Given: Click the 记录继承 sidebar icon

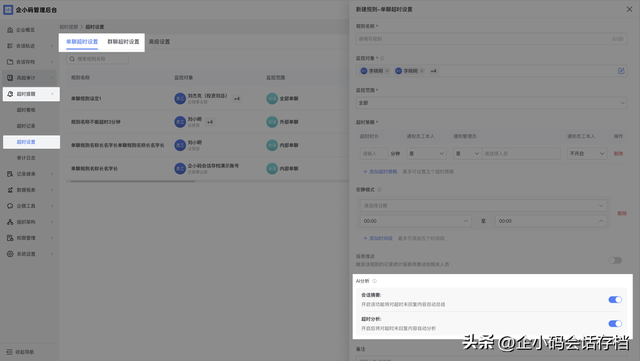Looking at the screenshot, I should 10,174.
